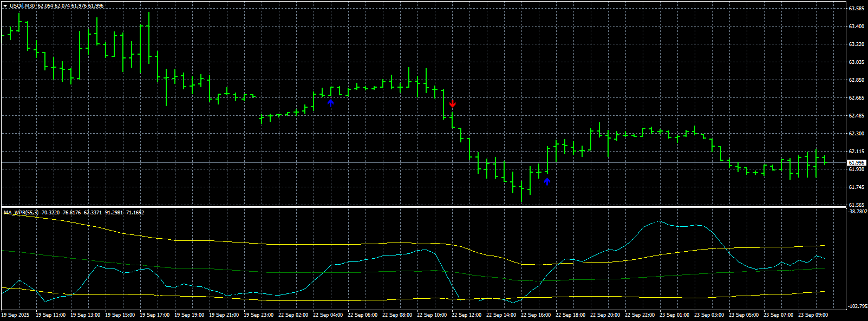
Task: Select the red sell arrow on the chart
Action: 453,103
